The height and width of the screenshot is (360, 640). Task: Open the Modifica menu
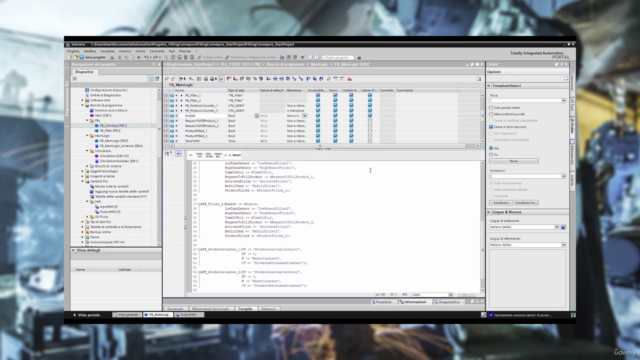click(x=90, y=51)
